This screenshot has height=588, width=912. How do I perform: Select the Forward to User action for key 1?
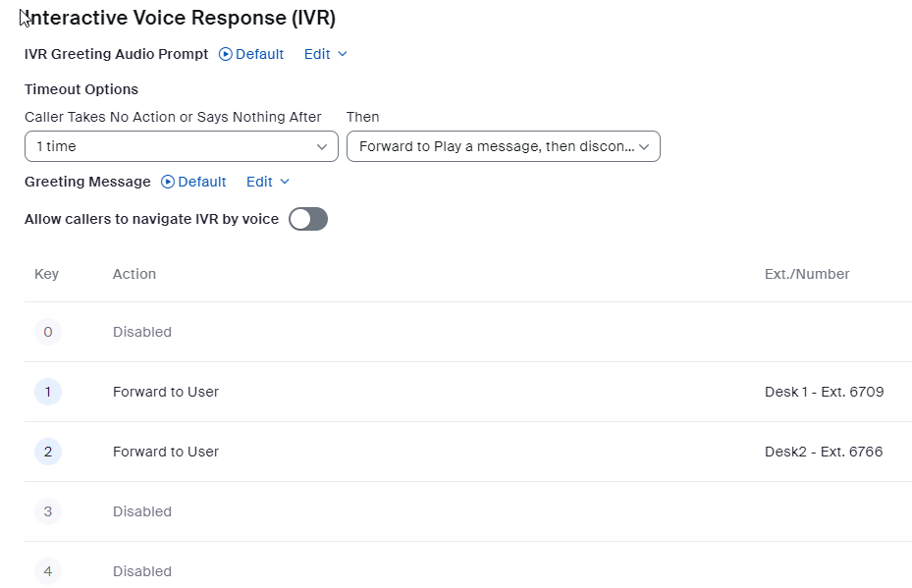[x=166, y=392]
